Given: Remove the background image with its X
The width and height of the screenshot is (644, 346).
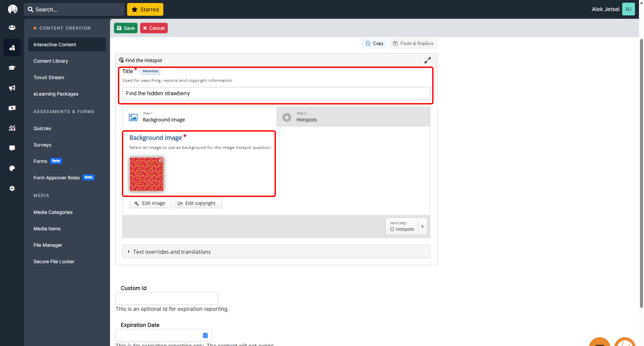Looking at the screenshot, I should 161,160.
